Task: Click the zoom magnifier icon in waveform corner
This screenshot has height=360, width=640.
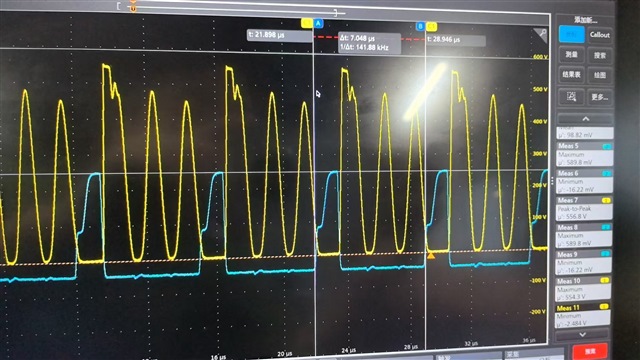Action: point(540,36)
